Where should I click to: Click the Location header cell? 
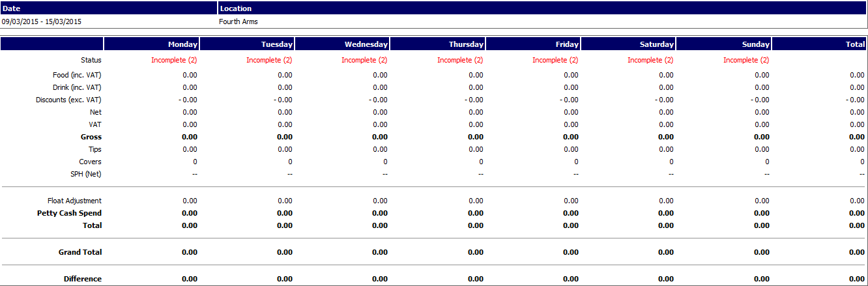click(x=236, y=8)
